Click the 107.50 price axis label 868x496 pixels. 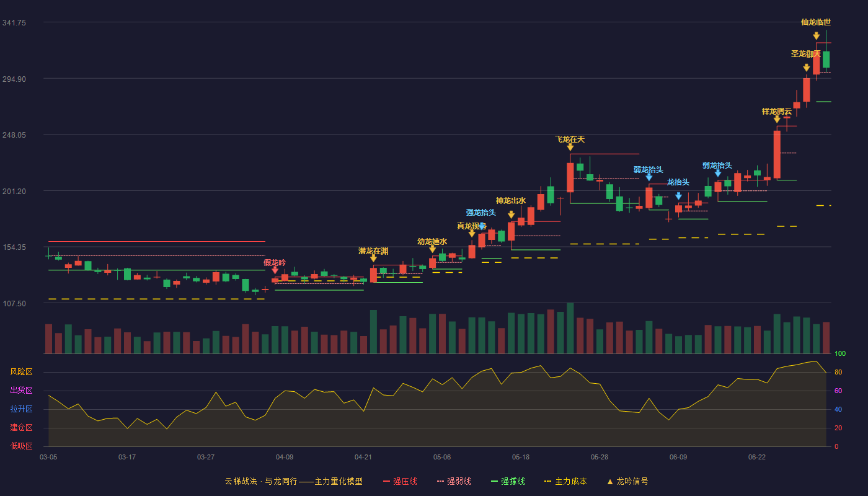coord(14,303)
